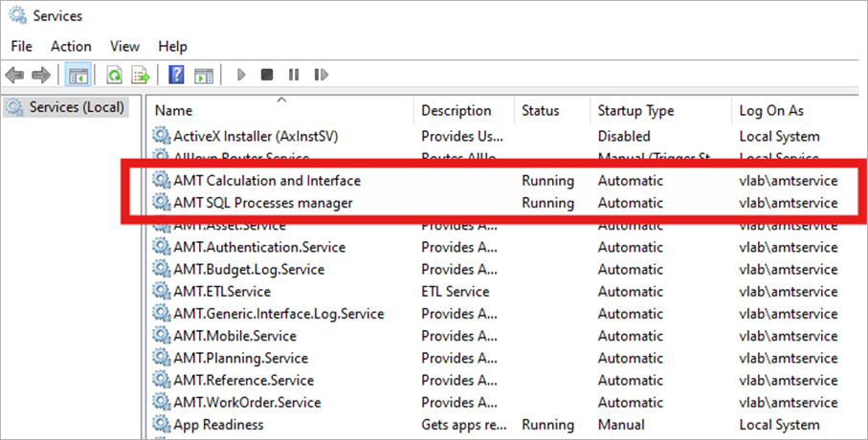Screen dimensions: 868x440
Task: Click the Services title bar gear icon
Action: point(18,15)
